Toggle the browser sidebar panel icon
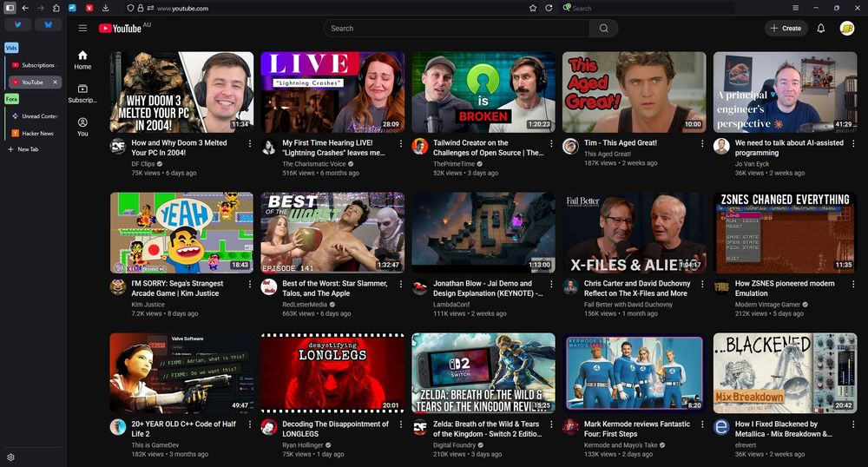This screenshot has width=868, height=467. tap(10, 8)
